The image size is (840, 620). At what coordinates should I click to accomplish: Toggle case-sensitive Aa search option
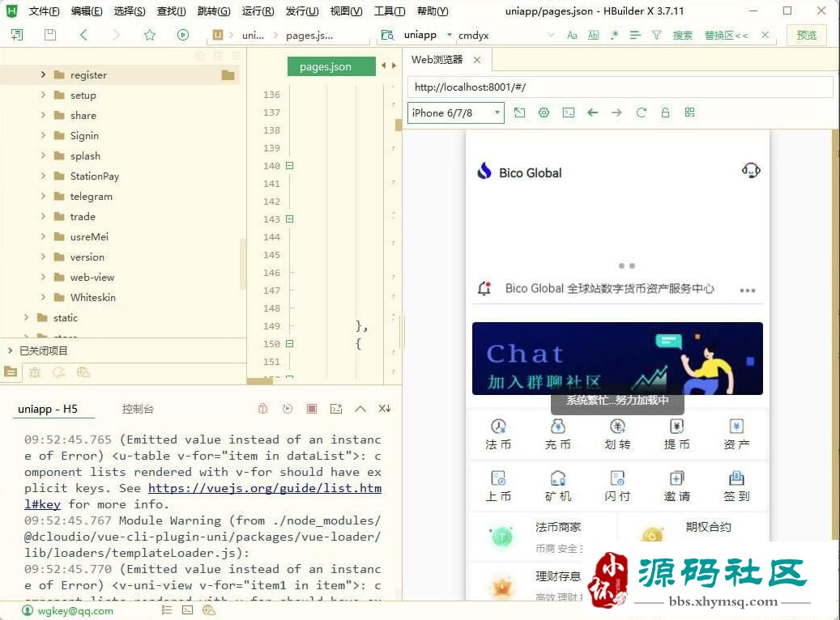572,35
